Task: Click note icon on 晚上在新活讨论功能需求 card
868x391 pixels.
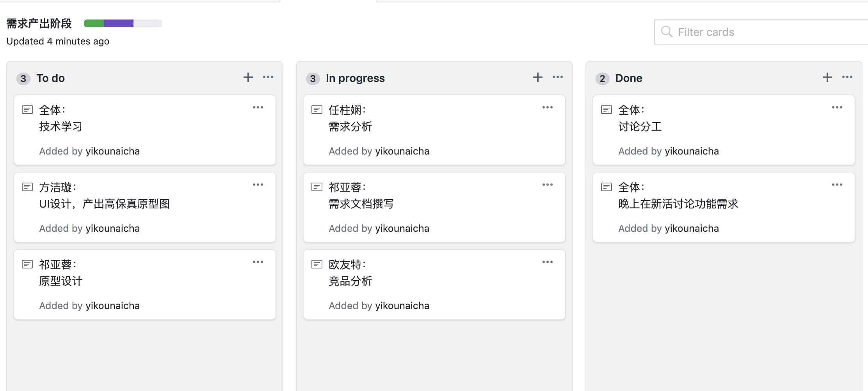Action: [607, 187]
